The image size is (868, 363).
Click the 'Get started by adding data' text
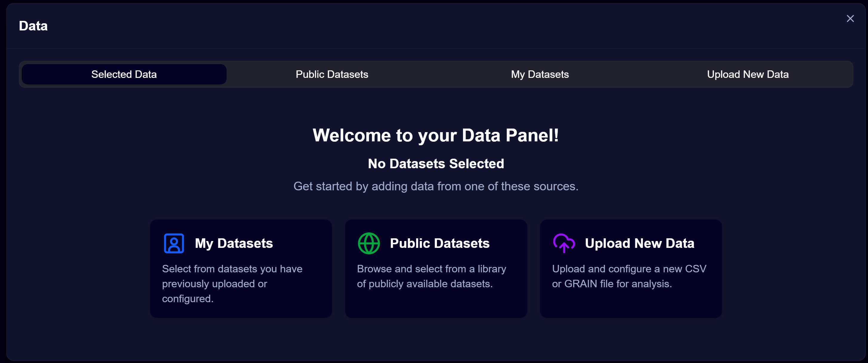click(x=436, y=186)
